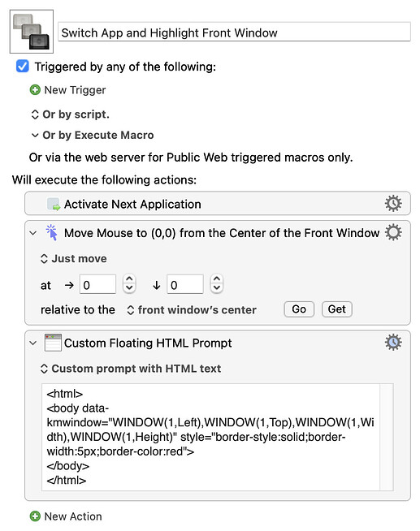
Task: Open the front window's center popup
Action: (192, 310)
